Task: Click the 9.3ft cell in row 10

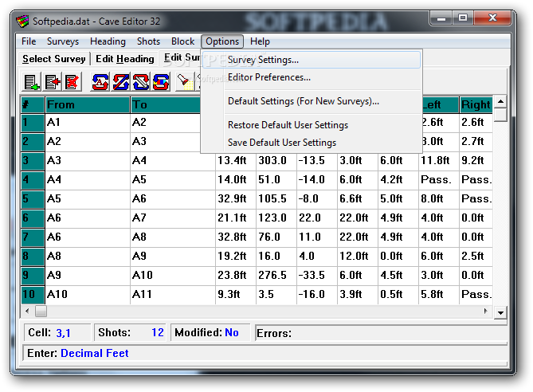Action: (x=235, y=295)
